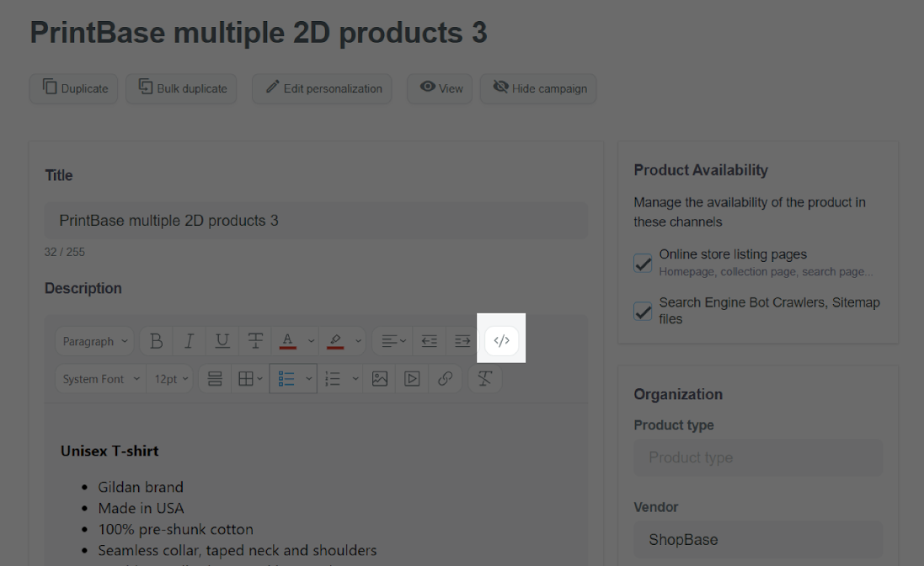This screenshot has height=566, width=924.
Task: Open the source code editor
Action: (x=501, y=341)
